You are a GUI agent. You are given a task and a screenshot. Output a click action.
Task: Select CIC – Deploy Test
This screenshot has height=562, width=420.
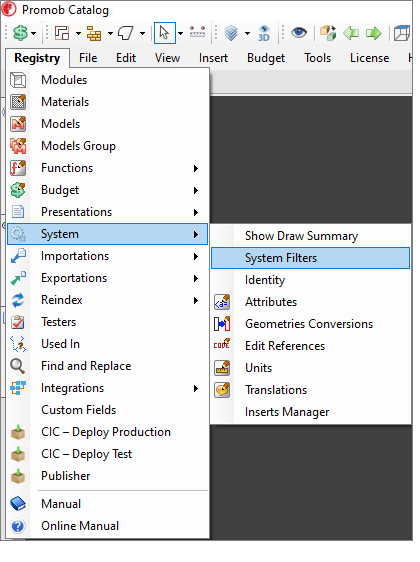click(108, 454)
